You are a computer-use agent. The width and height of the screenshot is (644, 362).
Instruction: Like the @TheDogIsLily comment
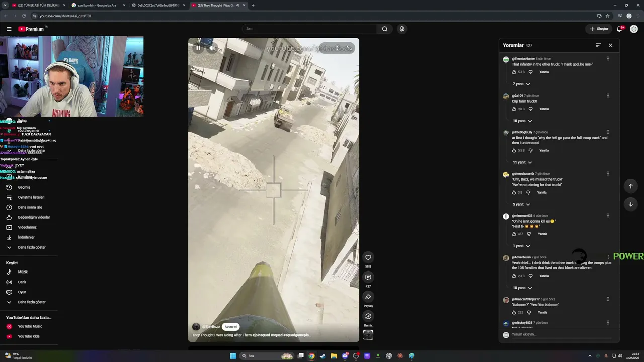(514, 151)
